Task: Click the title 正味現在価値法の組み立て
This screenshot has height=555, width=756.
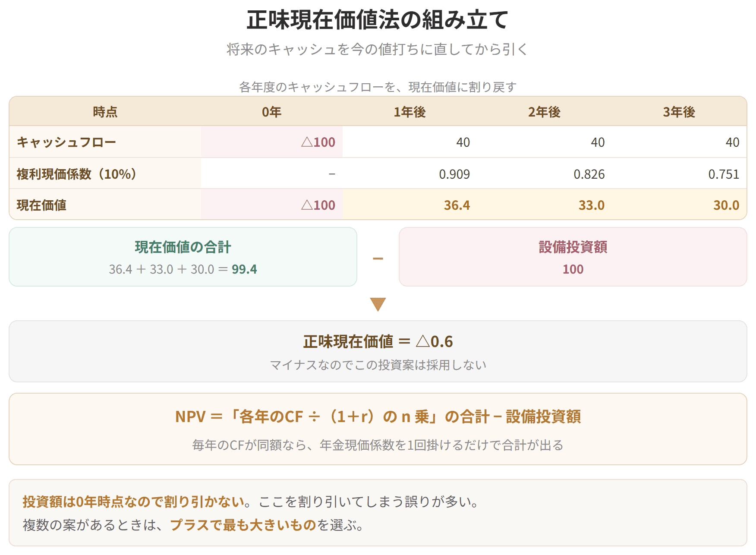Action: [378, 20]
